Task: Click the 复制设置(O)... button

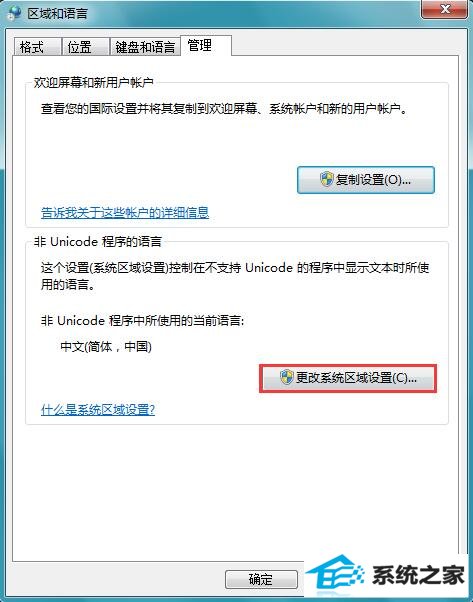Action: click(x=366, y=180)
